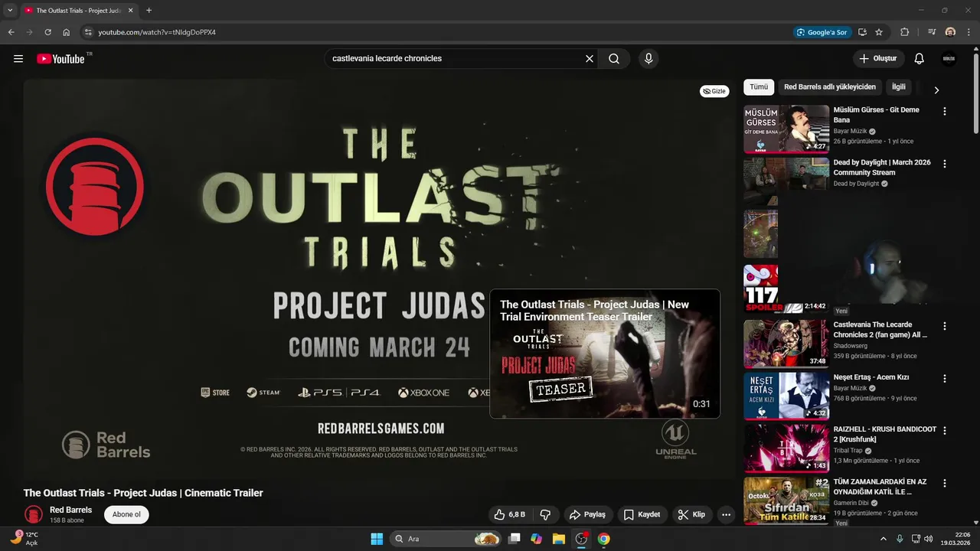
Task: Open options for Neşet Ertaş - Acem Kızı
Action: (944, 378)
